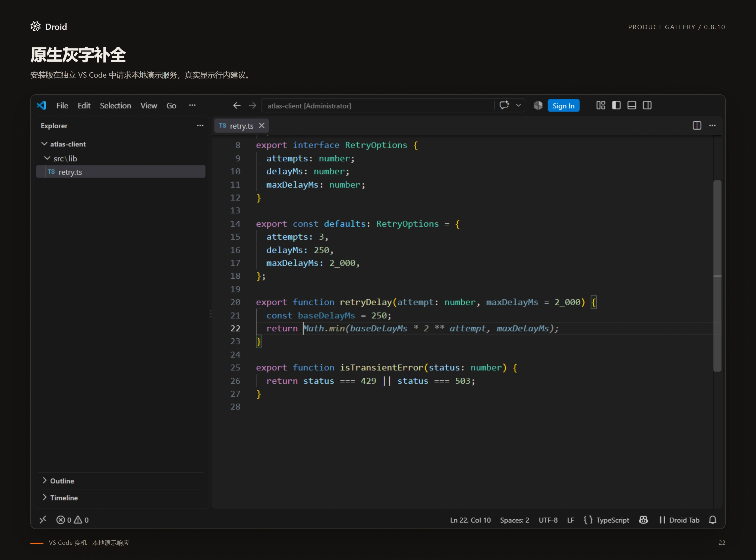The image size is (756, 560).
Task: Close the retry.ts tab
Action: [x=262, y=125]
